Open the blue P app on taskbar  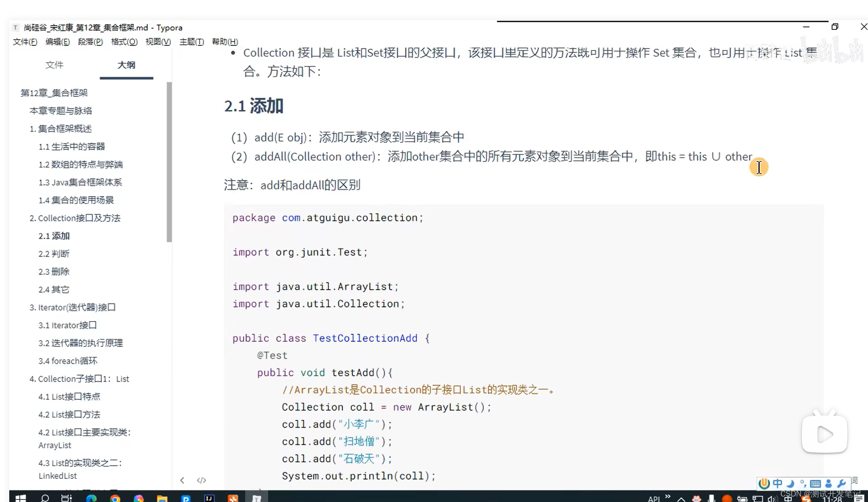coord(186,498)
